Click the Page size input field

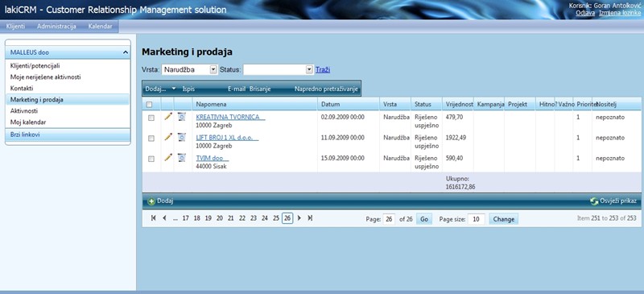pos(476,219)
